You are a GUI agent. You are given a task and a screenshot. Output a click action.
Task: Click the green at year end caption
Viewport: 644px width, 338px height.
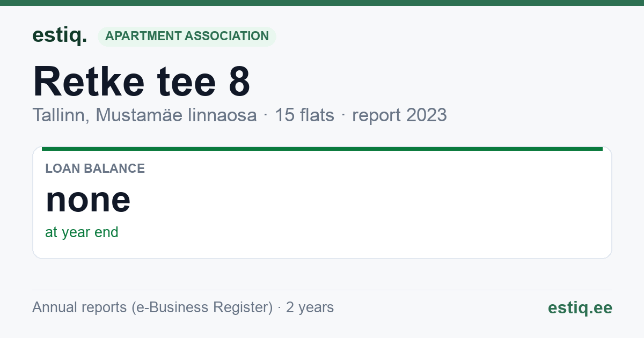tap(82, 232)
